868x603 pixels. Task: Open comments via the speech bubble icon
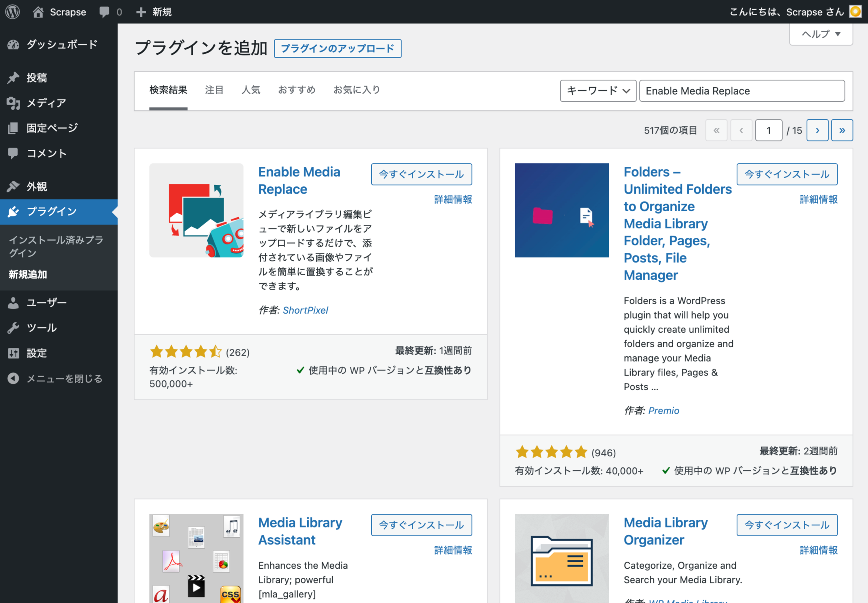105,11
